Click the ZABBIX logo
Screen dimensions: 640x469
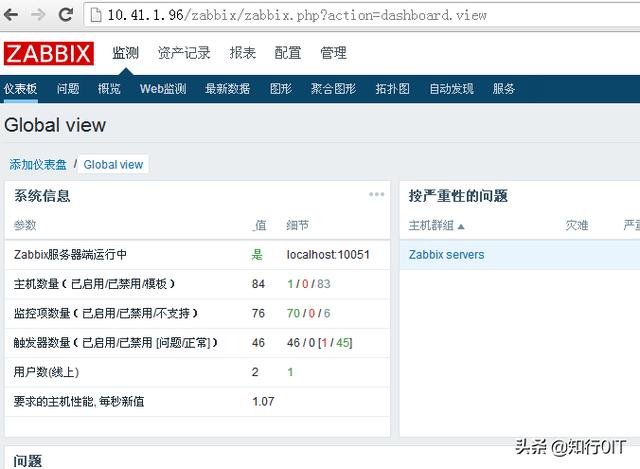point(49,53)
